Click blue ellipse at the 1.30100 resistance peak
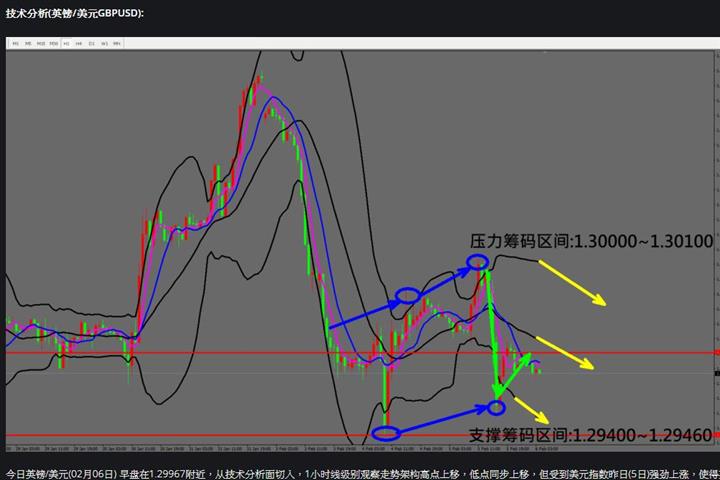The height and width of the screenshot is (480, 720). click(x=478, y=262)
